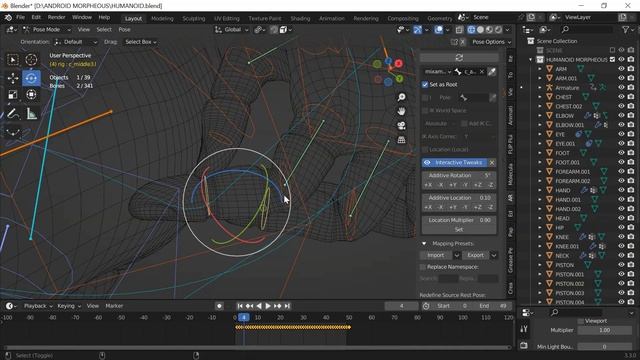Click the eyedropper beside bone field

pyautogui.click(x=492, y=72)
